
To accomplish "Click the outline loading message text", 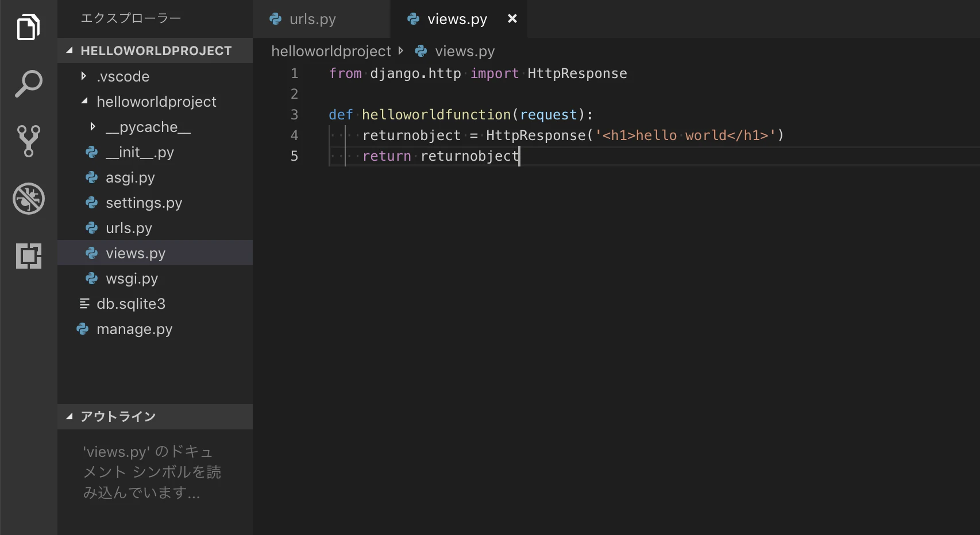I will pyautogui.click(x=152, y=472).
